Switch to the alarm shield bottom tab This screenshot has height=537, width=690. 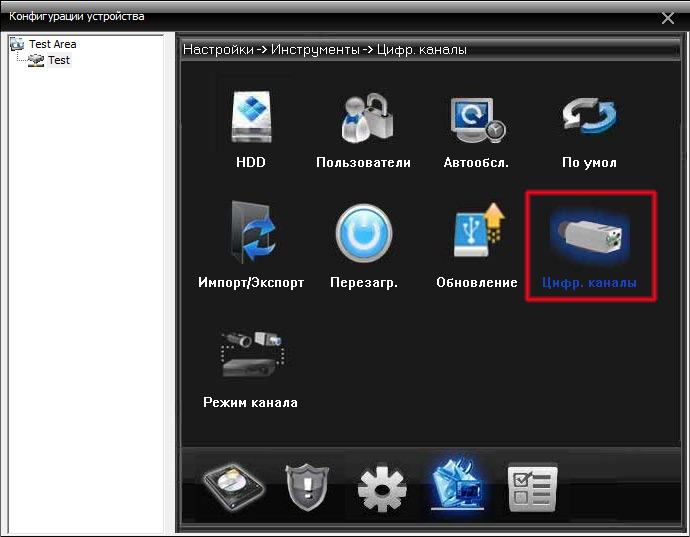click(x=307, y=487)
